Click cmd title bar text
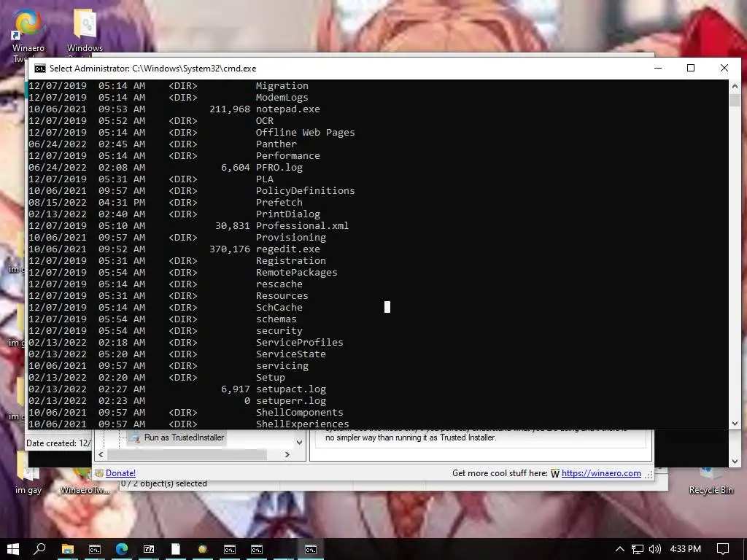 tap(153, 69)
